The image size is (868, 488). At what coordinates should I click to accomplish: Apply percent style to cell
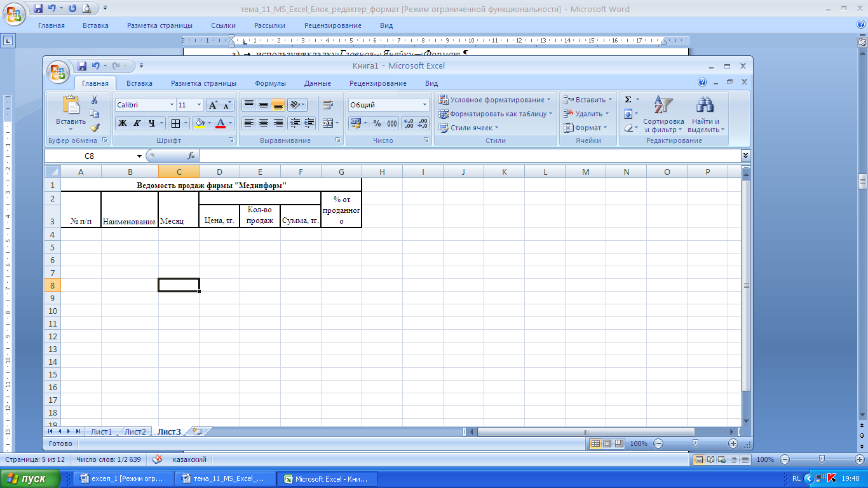[x=377, y=123]
